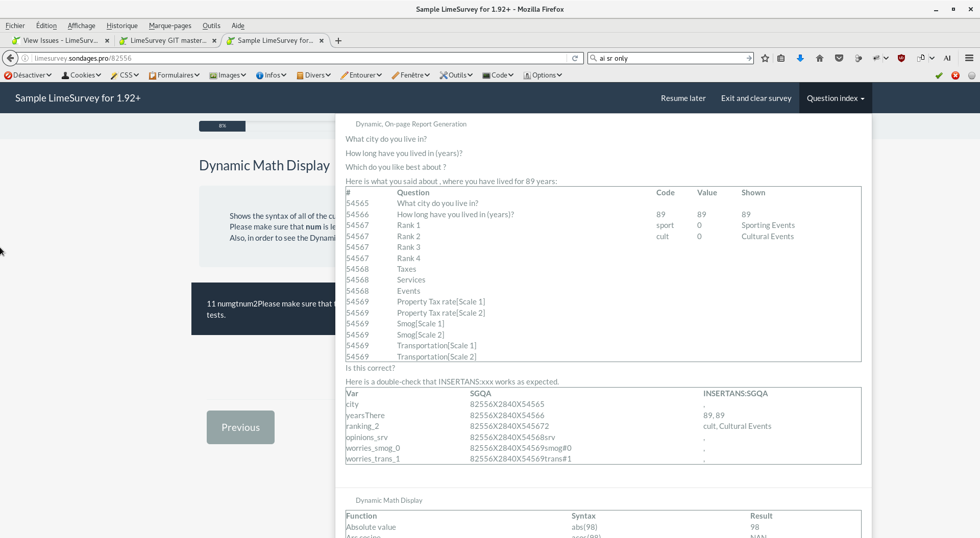Screen dimensions: 980x538
Task: Click the Pocket save icon
Action: pos(839,58)
